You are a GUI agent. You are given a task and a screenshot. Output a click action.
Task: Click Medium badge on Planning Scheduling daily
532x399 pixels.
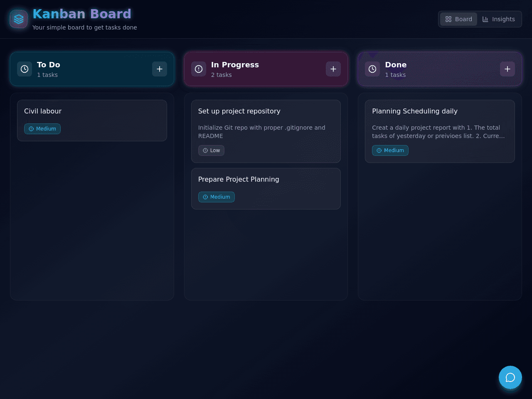click(x=390, y=150)
